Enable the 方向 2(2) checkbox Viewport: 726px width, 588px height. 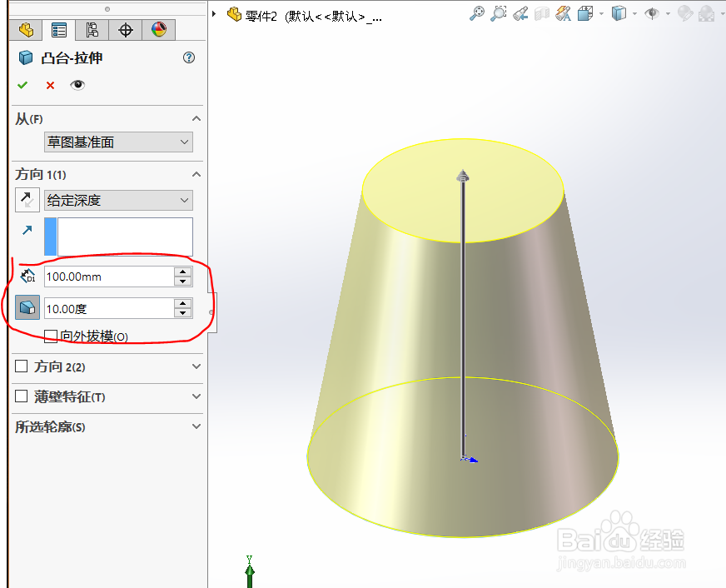pyautogui.click(x=22, y=366)
